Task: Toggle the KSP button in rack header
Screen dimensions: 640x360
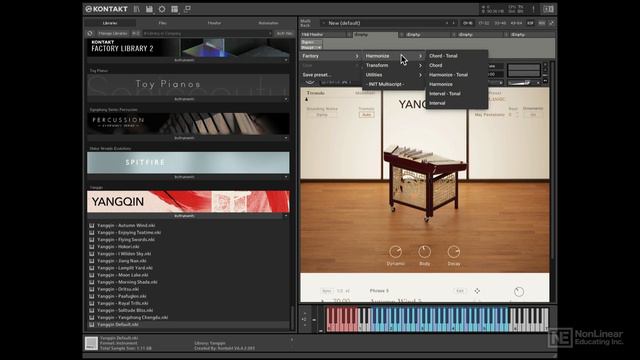Action: 530,23
